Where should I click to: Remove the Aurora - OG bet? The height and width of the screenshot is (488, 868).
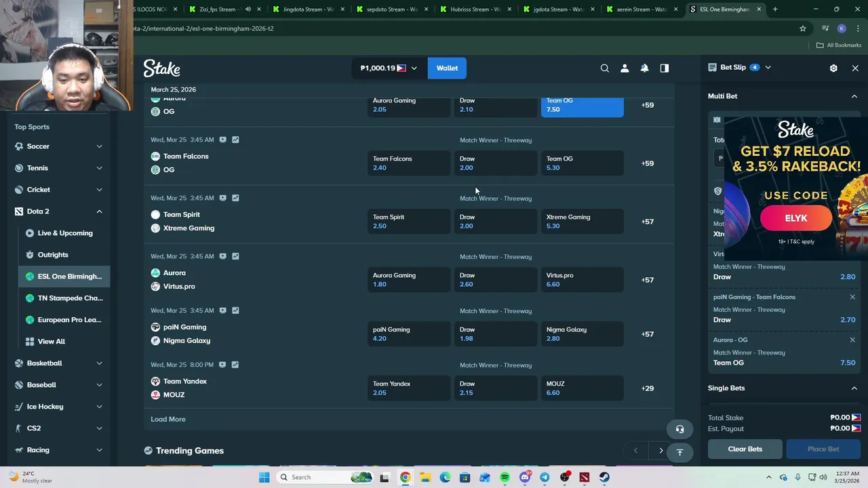[x=852, y=340]
